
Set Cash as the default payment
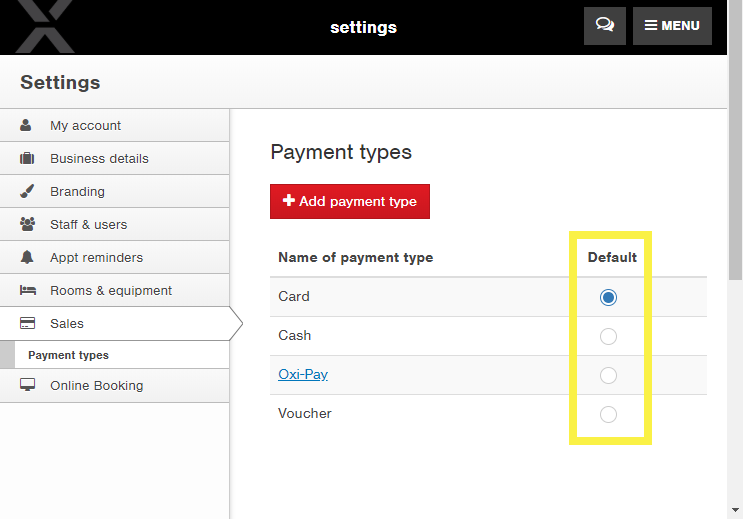tap(608, 337)
